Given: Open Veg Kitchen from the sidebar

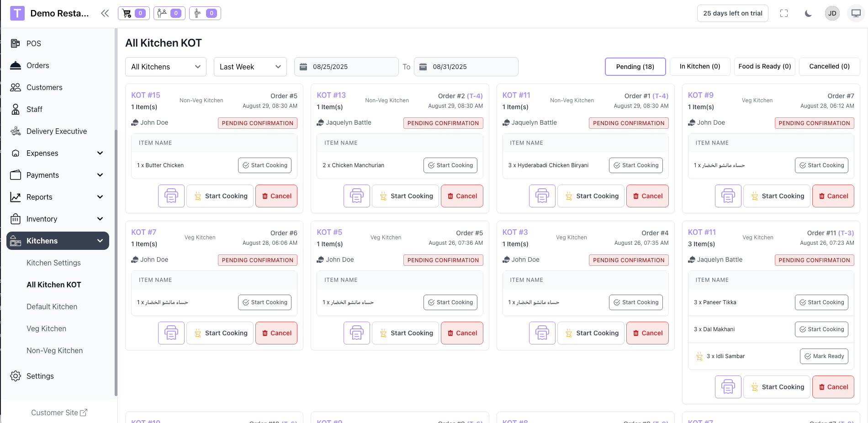Looking at the screenshot, I should click(46, 328).
